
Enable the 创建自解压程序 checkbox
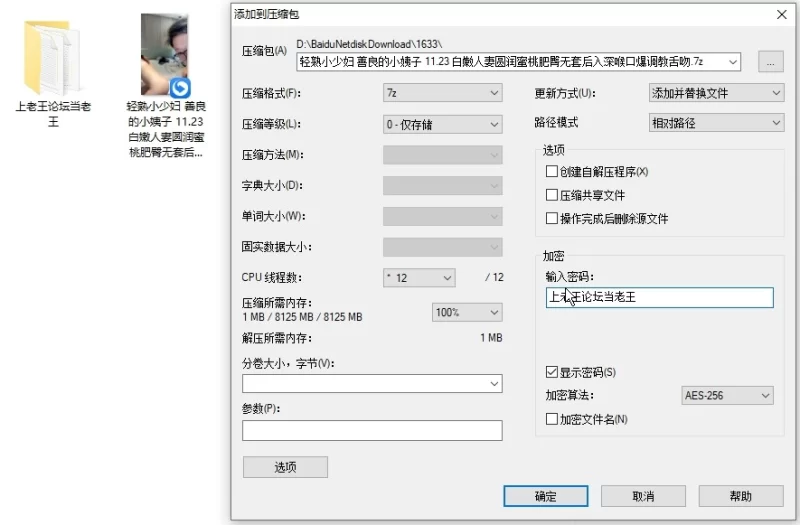552,172
